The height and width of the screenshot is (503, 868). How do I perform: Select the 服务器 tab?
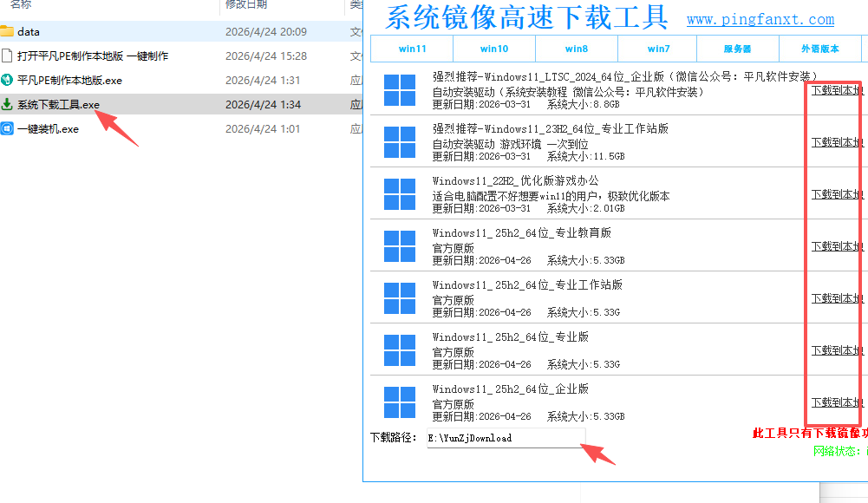(737, 49)
